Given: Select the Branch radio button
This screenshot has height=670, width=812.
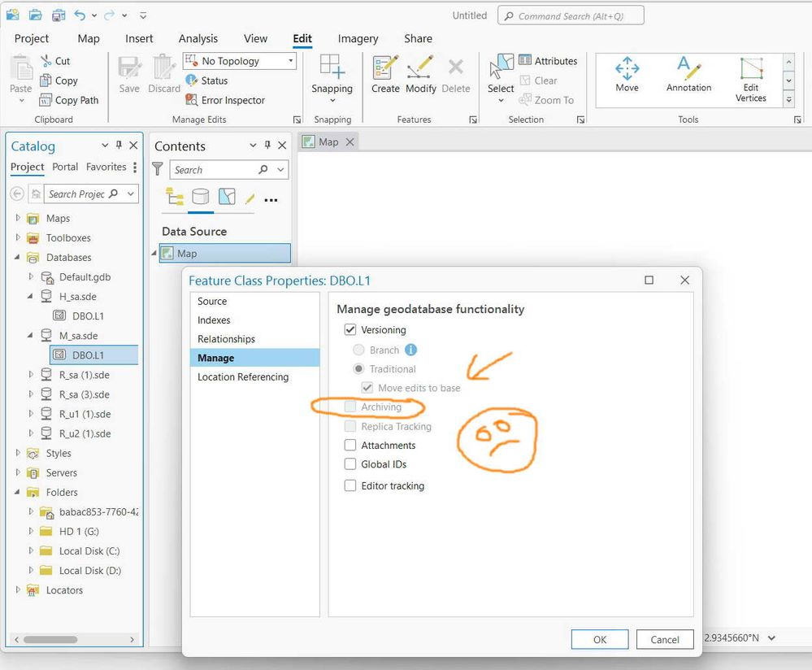Looking at the screenshot, I should (358, 350).
